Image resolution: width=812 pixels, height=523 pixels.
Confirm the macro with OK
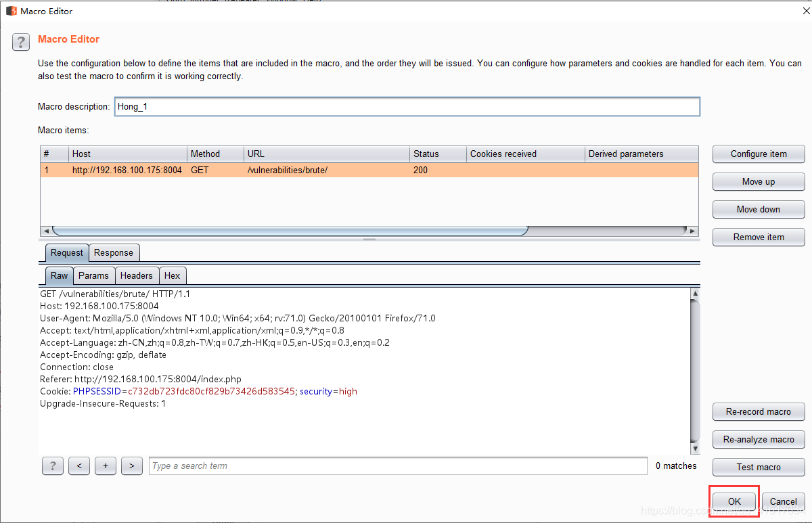735,501
